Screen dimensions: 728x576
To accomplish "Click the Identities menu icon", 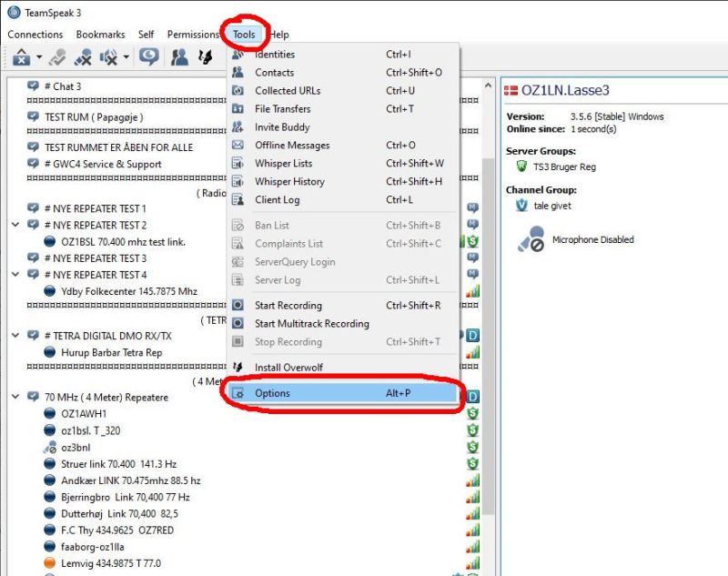I will tap(238, 55).
